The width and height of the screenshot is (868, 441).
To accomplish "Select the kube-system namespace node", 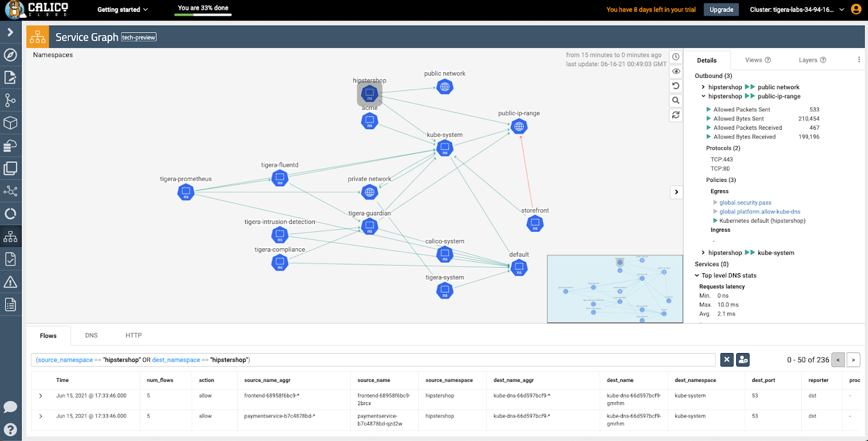I will point(445,148).
